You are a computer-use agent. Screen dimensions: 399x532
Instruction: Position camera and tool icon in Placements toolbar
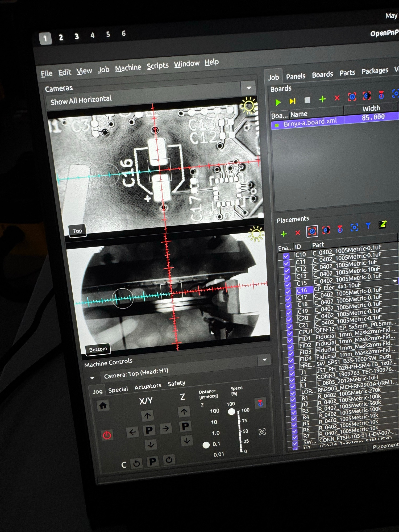coord(326,230)
